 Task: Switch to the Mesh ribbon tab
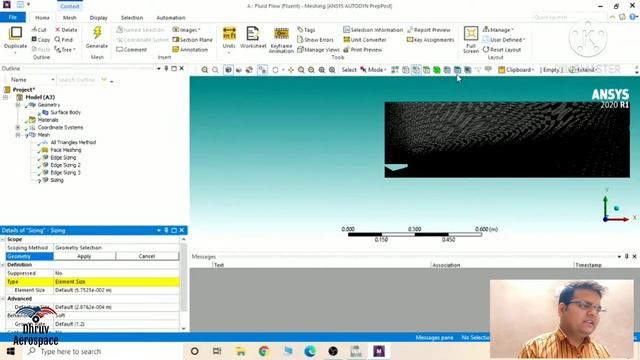point(70,18)
